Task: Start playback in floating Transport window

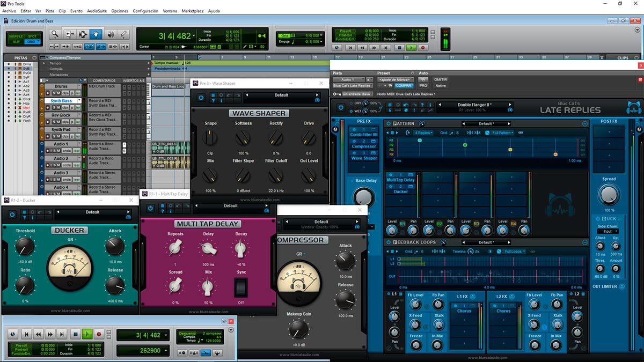Action: pyautogui.click(x=87, y=334)
